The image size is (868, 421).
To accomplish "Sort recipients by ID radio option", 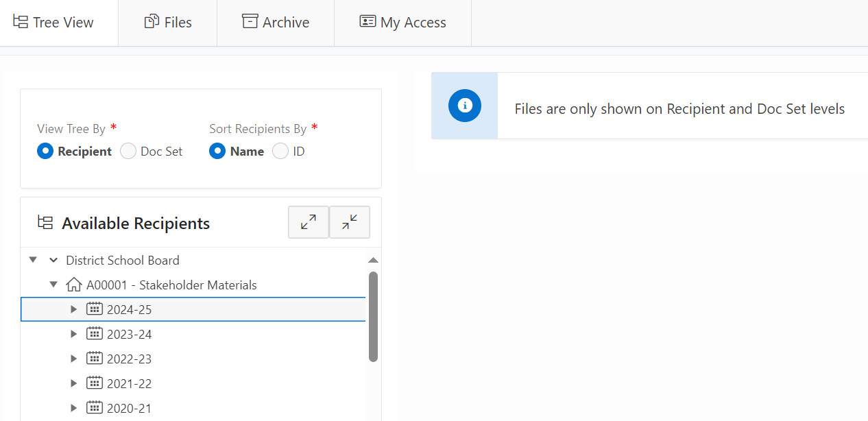I will pos(280,152).
